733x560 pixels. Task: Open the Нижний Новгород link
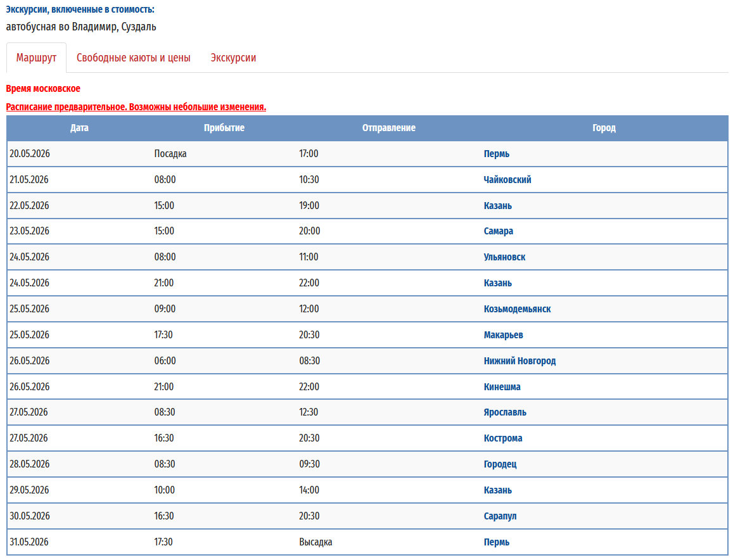pyautogui.click(x=519, y=361)
